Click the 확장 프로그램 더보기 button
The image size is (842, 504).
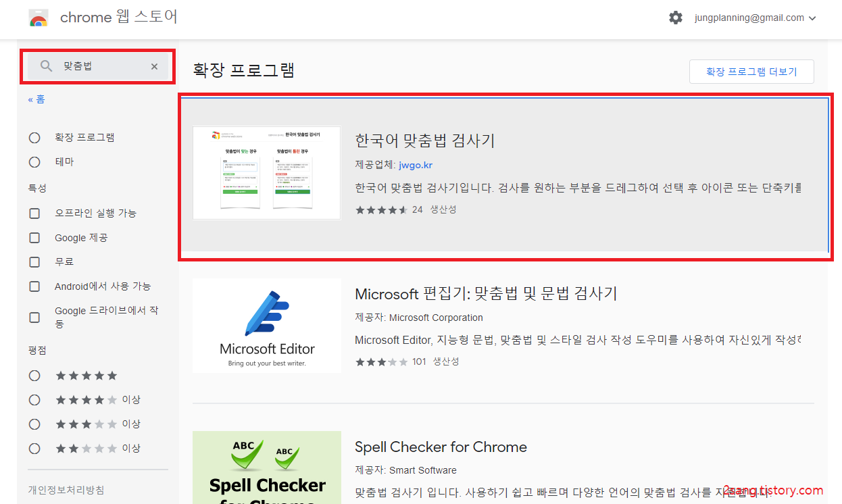(751, 72)
